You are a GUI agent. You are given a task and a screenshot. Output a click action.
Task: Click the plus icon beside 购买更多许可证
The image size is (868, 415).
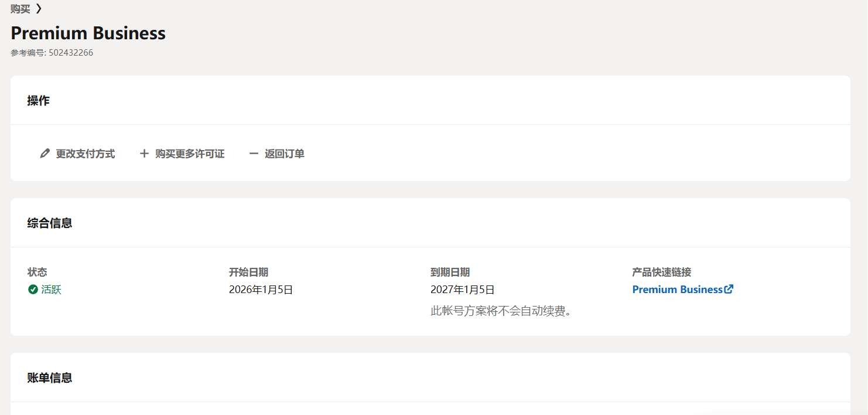[x=144, y=154]
